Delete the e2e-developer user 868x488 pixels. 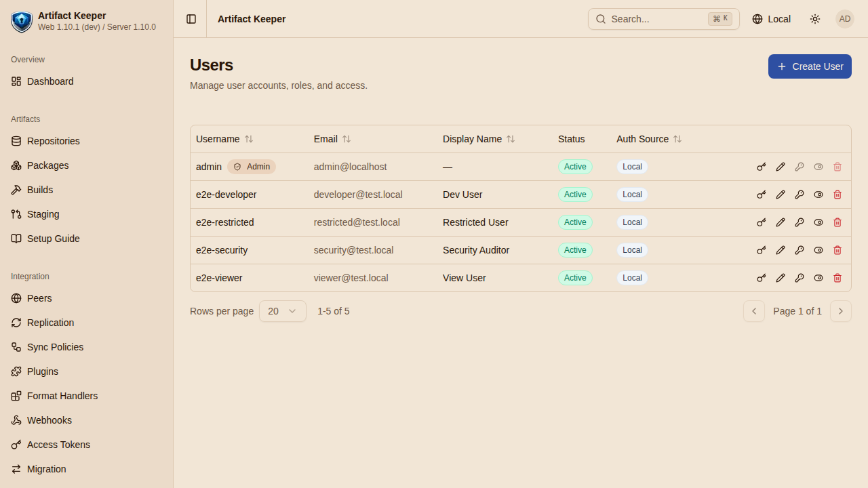coord(837,195)
